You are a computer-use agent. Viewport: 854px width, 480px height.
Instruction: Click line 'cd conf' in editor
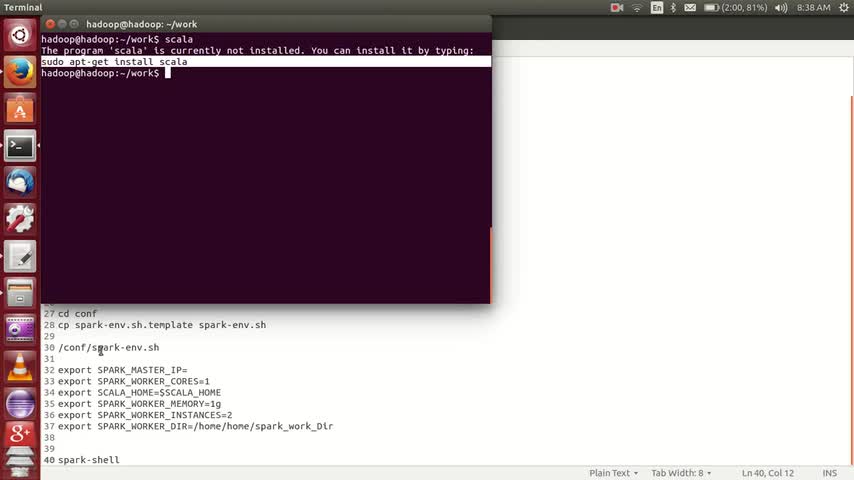pyautogui.click(x=77, y=314)
